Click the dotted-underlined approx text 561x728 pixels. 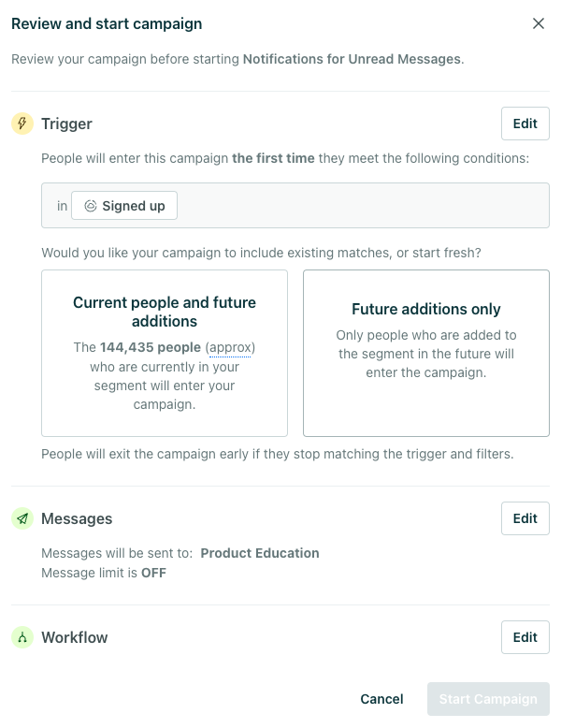[x=230, y=347]
